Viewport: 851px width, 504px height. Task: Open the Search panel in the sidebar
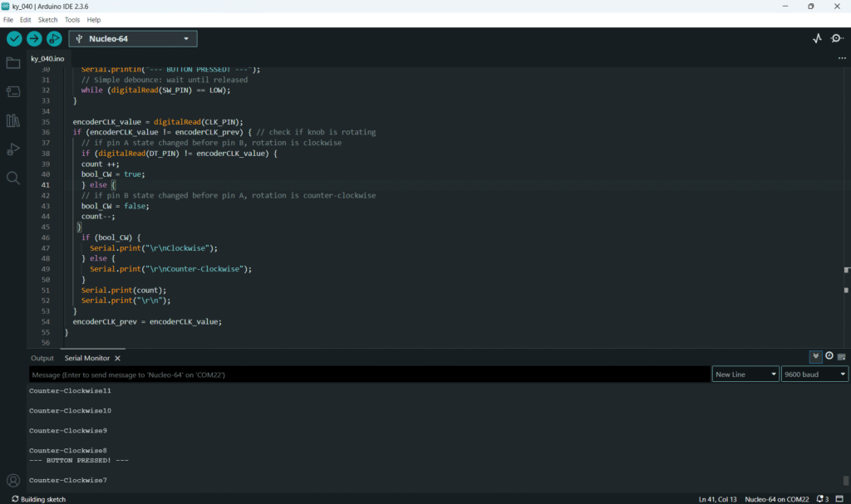click(13, 178)
